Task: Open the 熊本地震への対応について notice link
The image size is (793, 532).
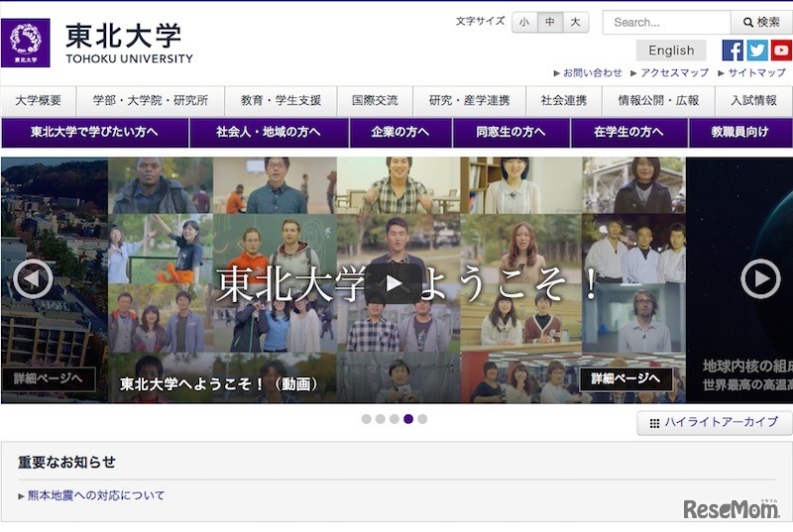Action: [x=96, y=495]
